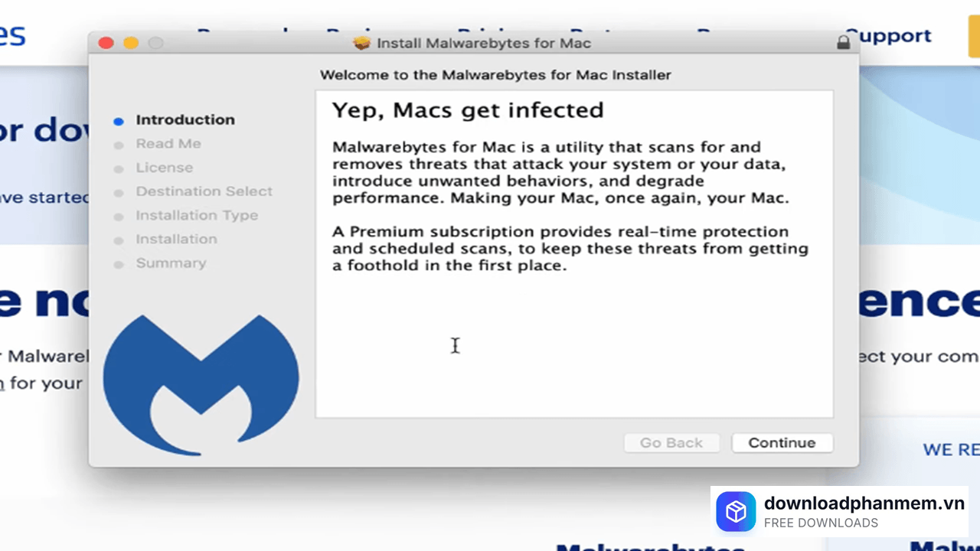
Task: Select the Summary step
Action: [x=171, y=263]
